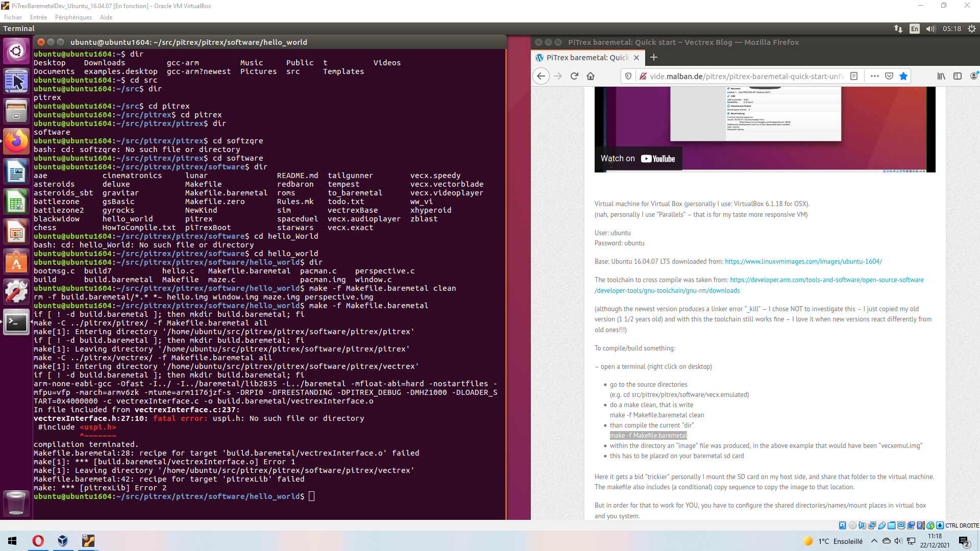Open a new Firefox tab

pos(654,57)
